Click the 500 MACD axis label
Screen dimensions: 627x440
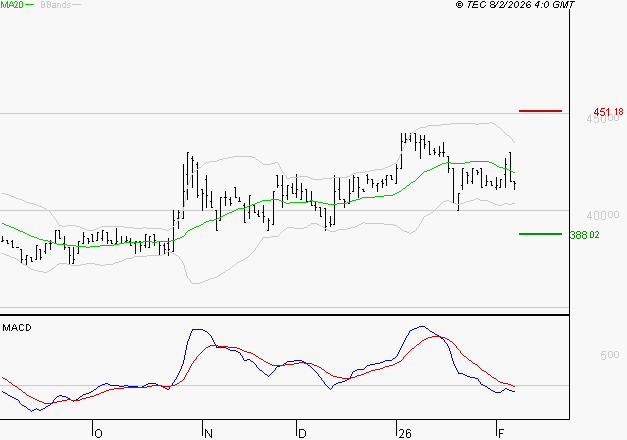(x=609, y=355)
